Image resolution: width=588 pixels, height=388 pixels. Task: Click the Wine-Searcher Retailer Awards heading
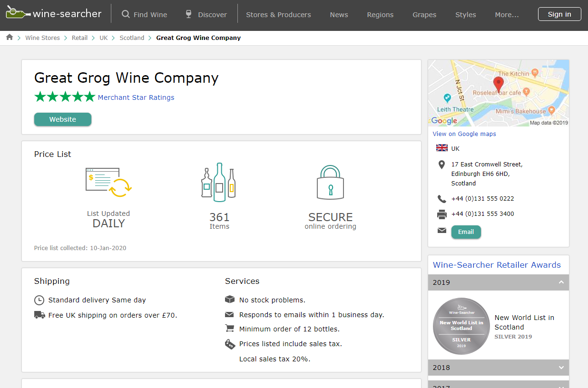pos(497,265)
